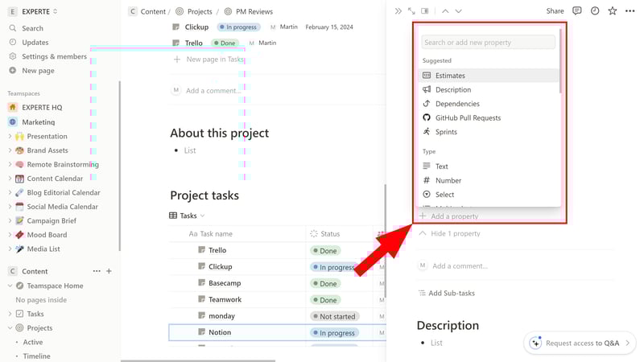Expand the Presentation page
The height and width of the screenshot is (362, 644).
tap(10, 136)
